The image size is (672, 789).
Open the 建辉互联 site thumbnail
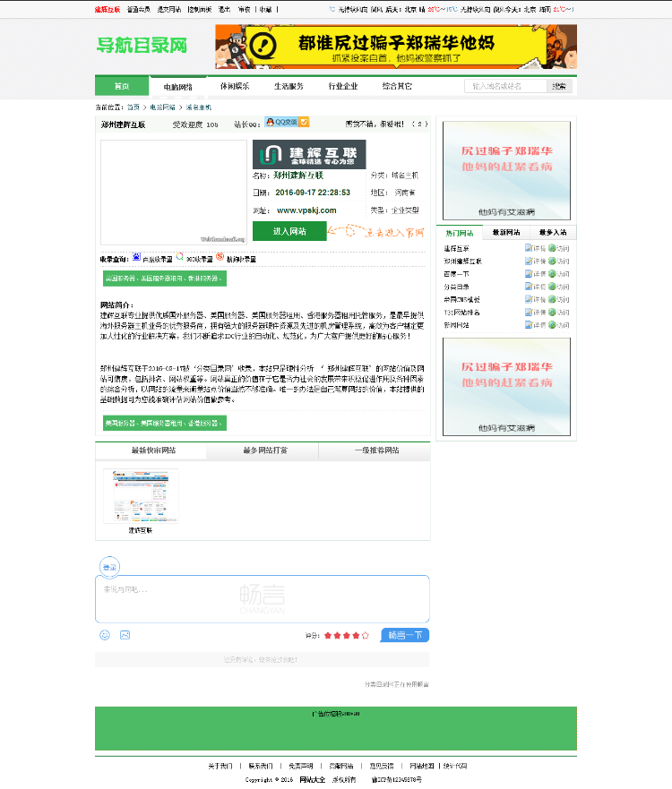(x=141, y=496)
